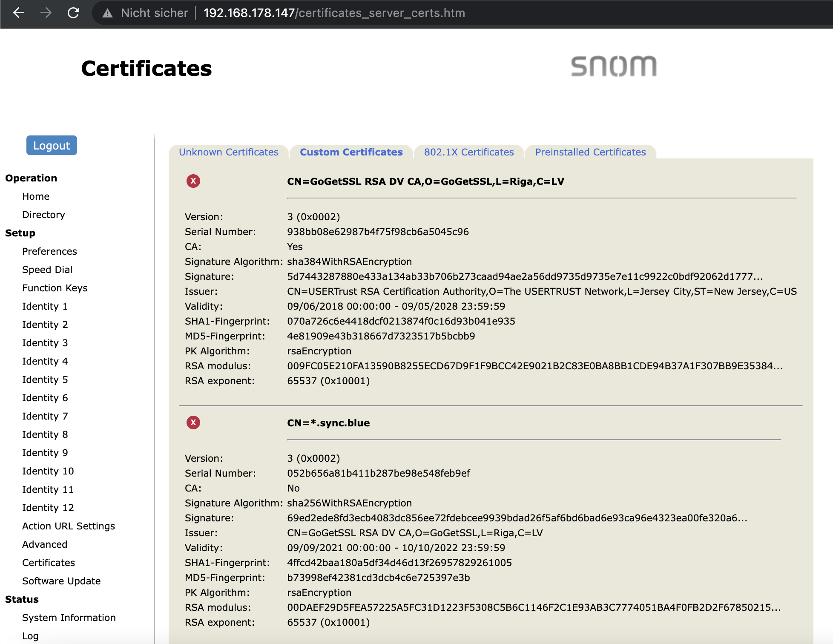Open the Directory page
The width and height of the screenshot is (833, 644).
pyautogui.click(x=43, y=214)
